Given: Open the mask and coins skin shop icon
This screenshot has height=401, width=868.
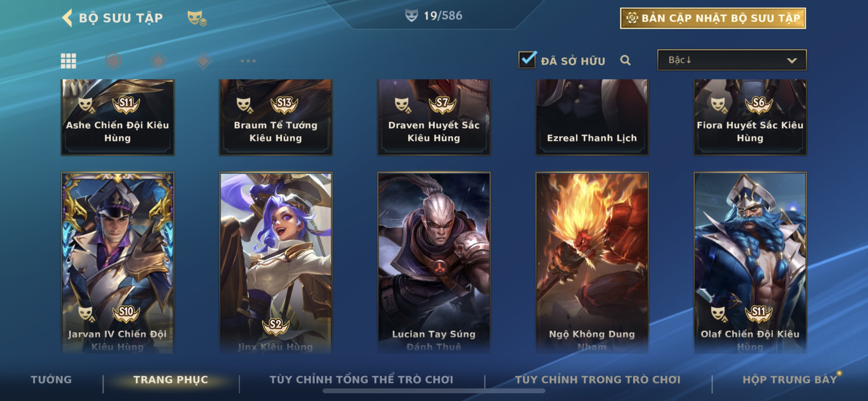Looking at the screenshot, I should (x=197, y=18).
